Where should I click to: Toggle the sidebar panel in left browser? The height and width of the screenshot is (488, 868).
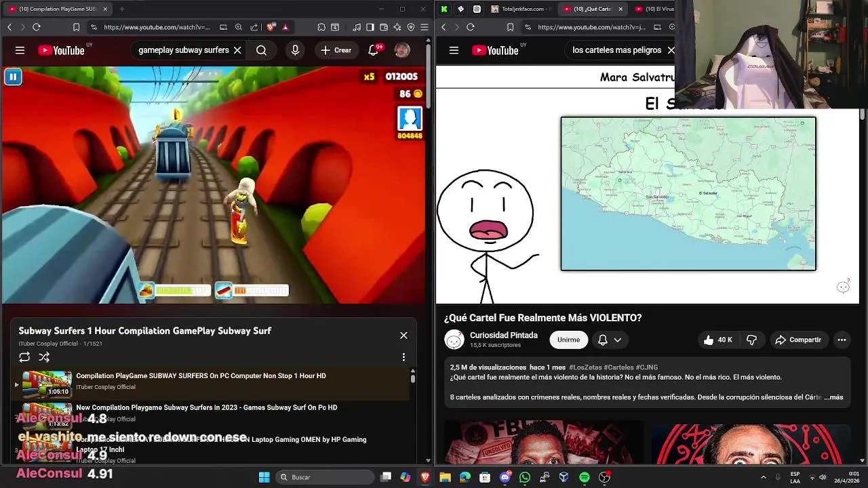coord(370,27)
